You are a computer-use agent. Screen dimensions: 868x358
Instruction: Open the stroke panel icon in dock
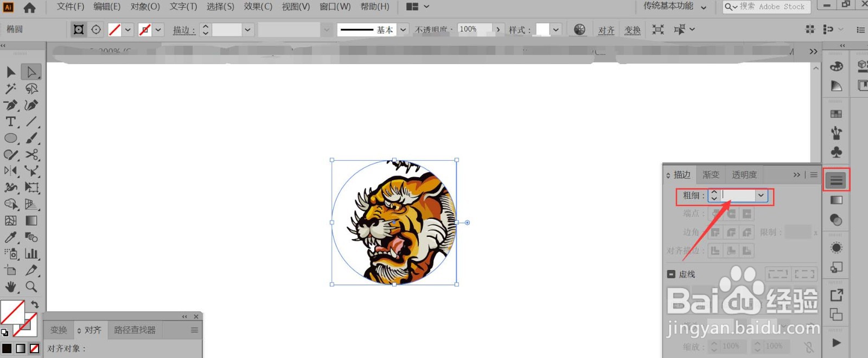837,180
